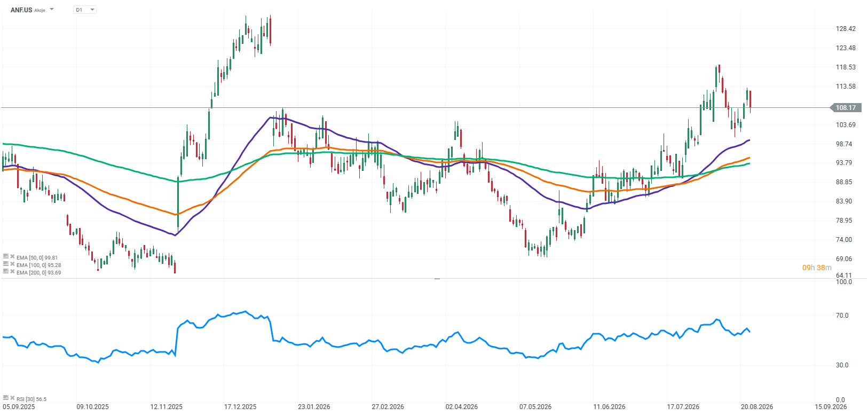
Task: Click the 23.01.2026 date on time axis
Action: tap(314, 407)
